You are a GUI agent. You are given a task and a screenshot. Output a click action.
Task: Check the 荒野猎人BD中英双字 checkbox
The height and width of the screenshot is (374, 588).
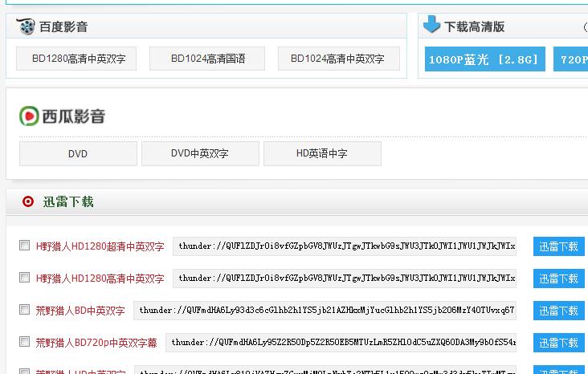coord(24,310)
